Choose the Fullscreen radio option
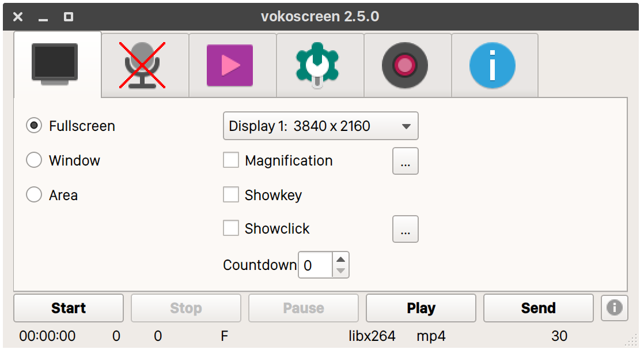Image resolution: width=644 pixels, height=353 pixels. (34, 126)
